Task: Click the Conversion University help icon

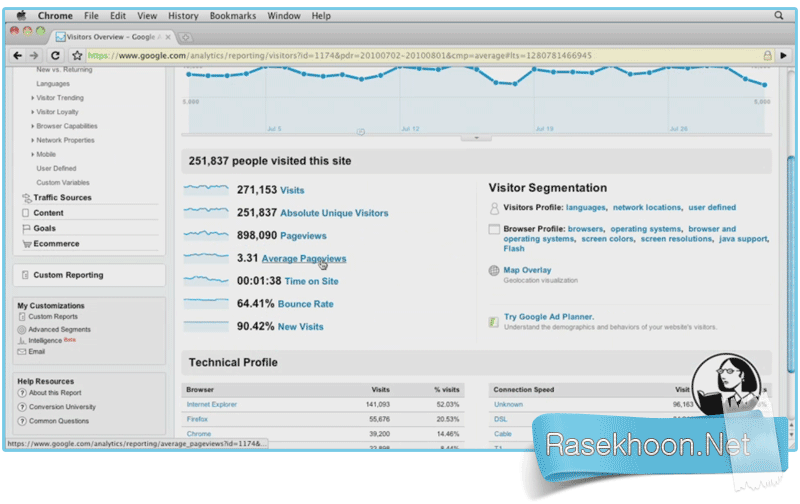Action: click(x=22, y=407)
